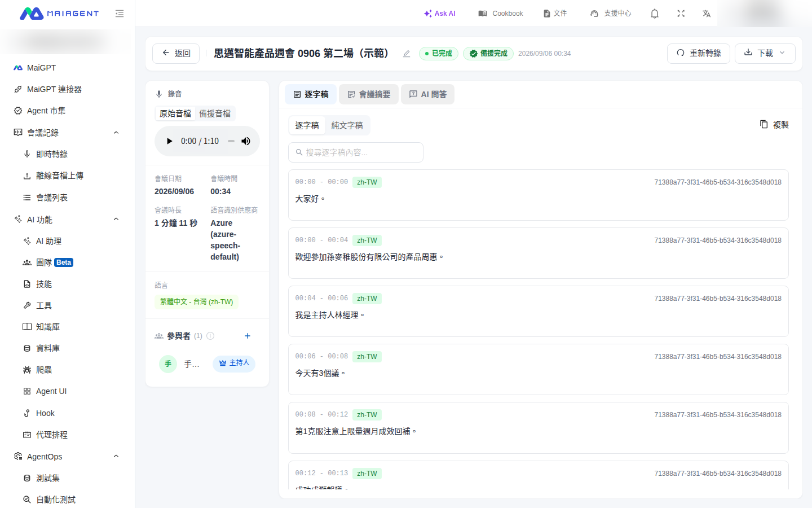Select 逐字稿 segmented view
812x508 pixels.
pos(307,125)
